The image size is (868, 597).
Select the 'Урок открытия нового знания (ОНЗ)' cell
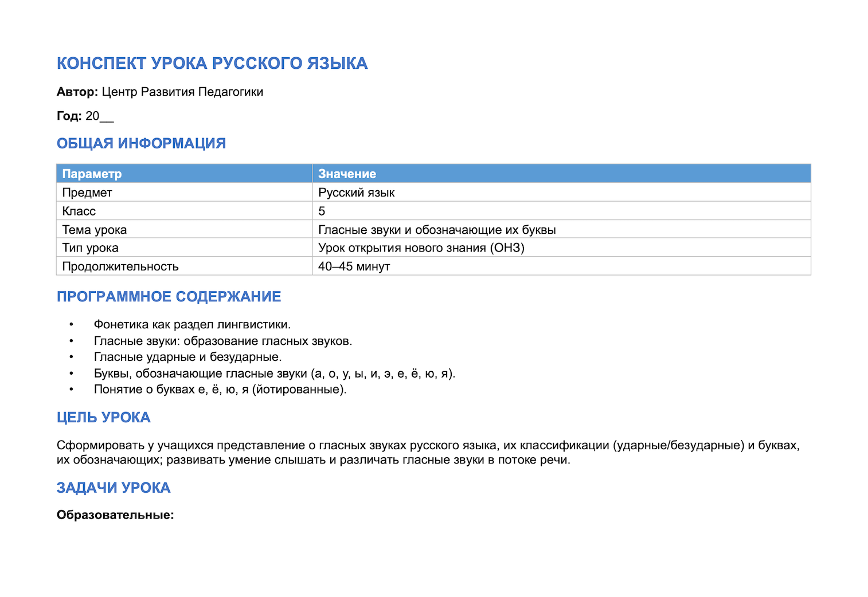pos(561,248)
